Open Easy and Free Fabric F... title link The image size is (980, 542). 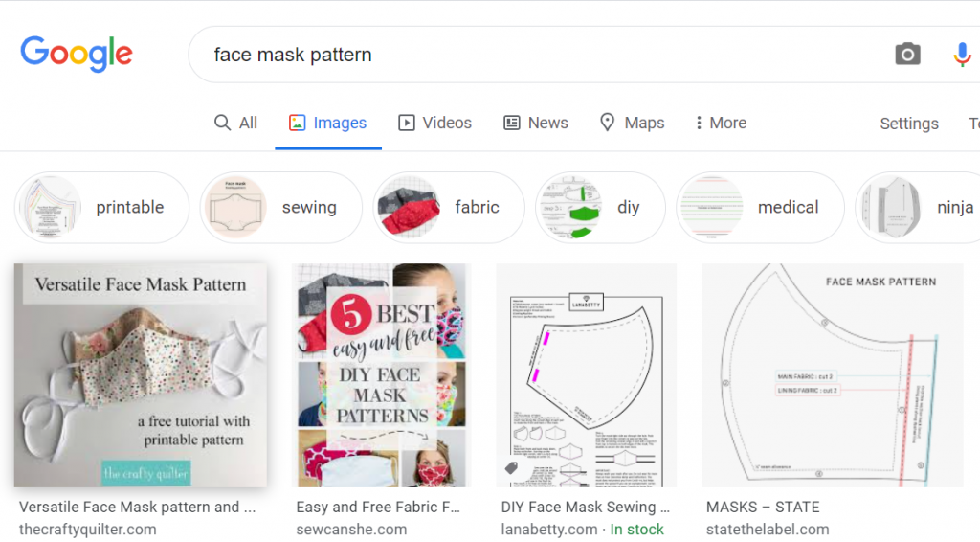[x=378, y=507]
